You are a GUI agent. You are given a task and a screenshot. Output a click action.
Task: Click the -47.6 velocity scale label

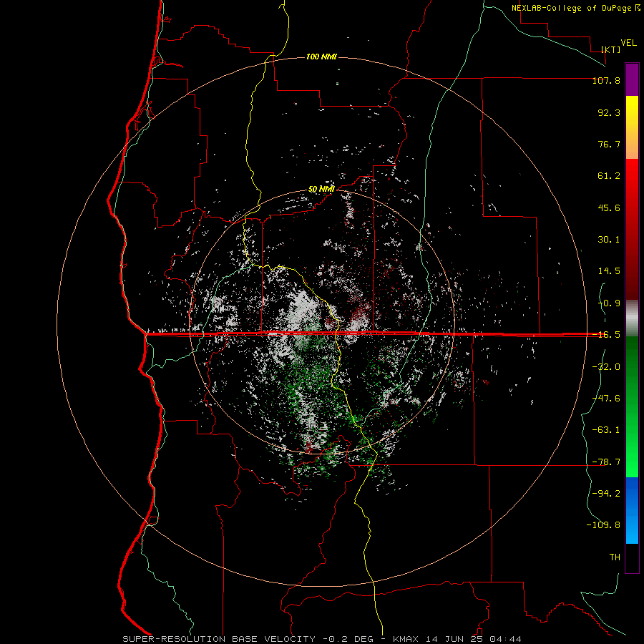pos(606,399)
